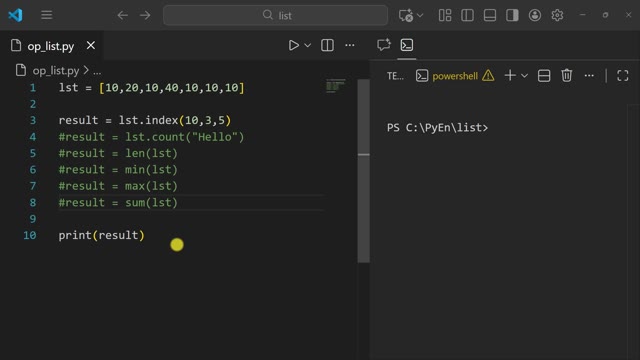Viewport: 640px width, 360px height.
Task: Expand the run options dropdown arrow
Action: click(x=308, y=45)
